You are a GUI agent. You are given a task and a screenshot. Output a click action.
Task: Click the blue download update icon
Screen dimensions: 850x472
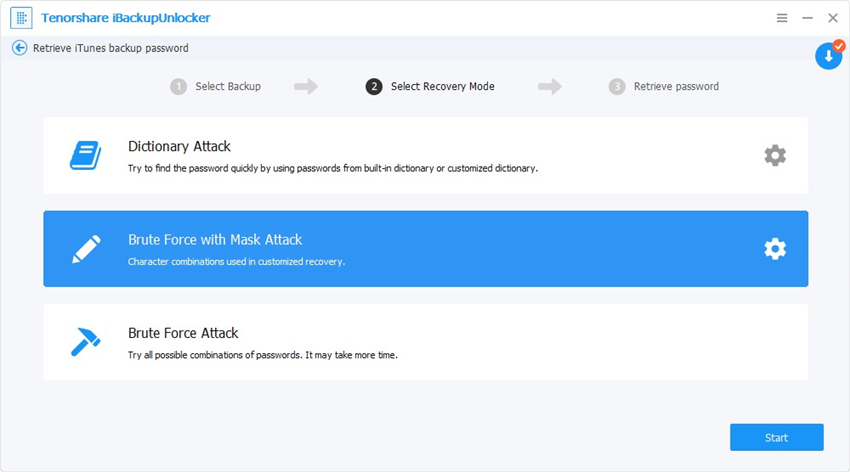828,55
